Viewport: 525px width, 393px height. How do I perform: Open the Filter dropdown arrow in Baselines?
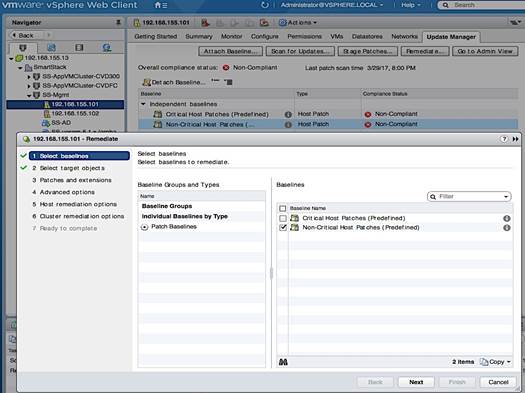coord(506,196)
